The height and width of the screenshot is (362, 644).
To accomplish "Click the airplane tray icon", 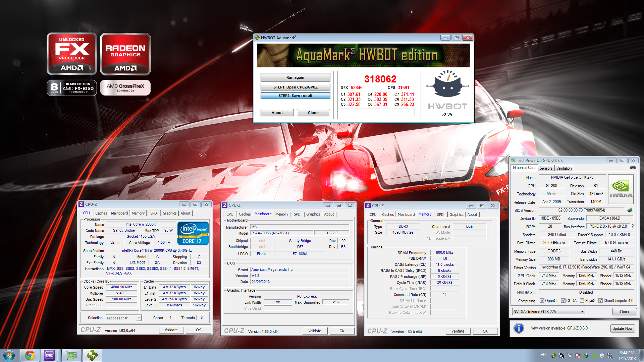I will coord(570,356).
